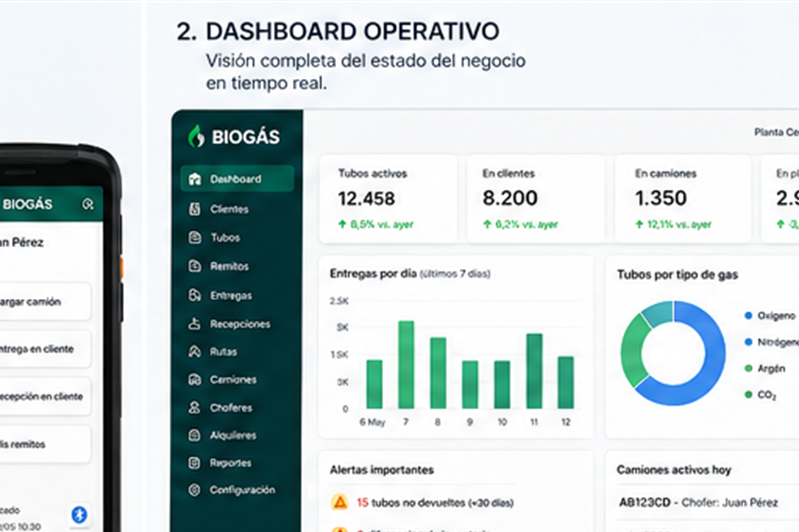Open the En camiones 1.350 card
Image resolution: width=799 pixels, height=532 pixels.
(683, 199)
